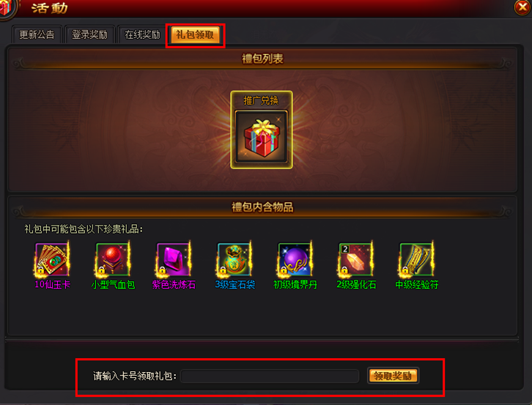This screenshot has width=532, height=405.
Task: Focus the card number input field
Action: [x=270, y=376]
